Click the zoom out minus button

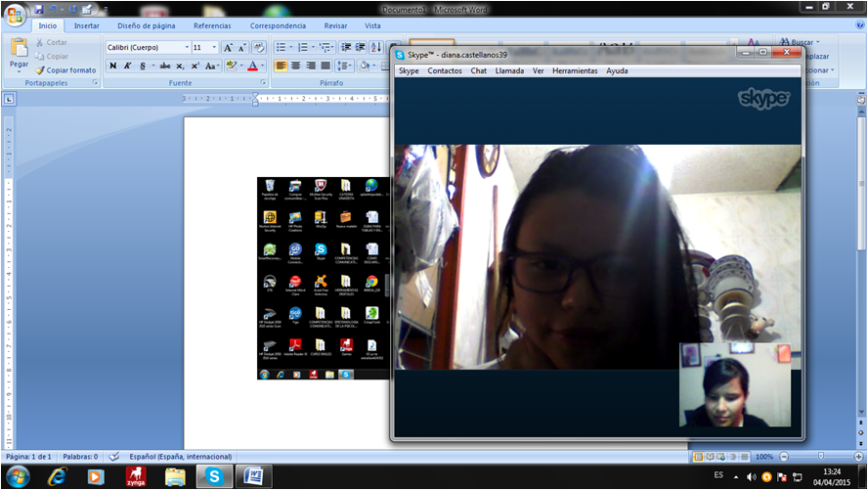[x=784, y=457]
